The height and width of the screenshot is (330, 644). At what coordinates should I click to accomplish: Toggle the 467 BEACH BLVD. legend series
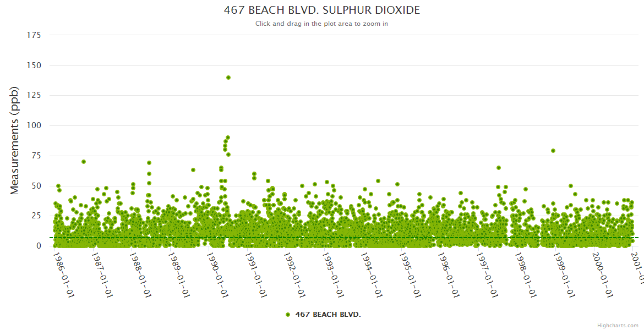tap(328, 315)
